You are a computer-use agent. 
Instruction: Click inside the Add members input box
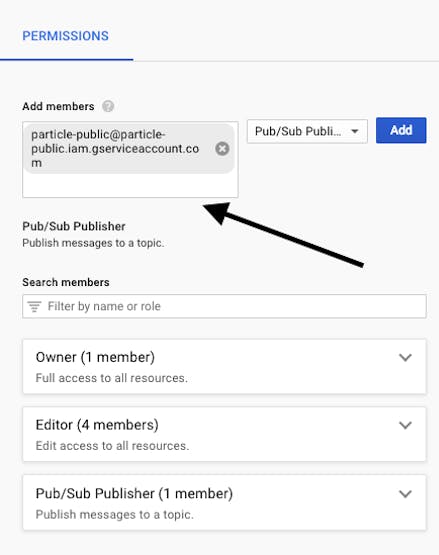130,185
